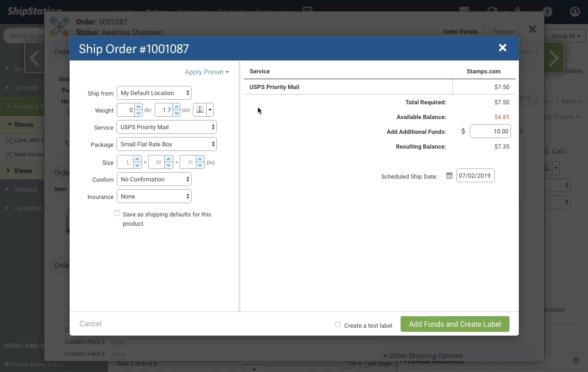The width and height of the screenshot is (588, 372).
Task: Expand the Package dropdown Small Flat Rate Box
Action: pyautogui.click(x=167, y=144)
